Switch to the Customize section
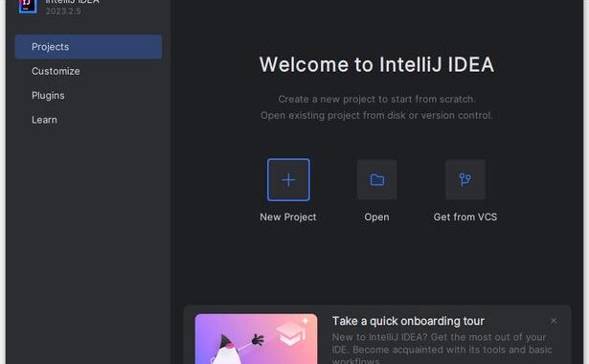The height and width of the screenshot is (364, 589). (x=56, y=71)
